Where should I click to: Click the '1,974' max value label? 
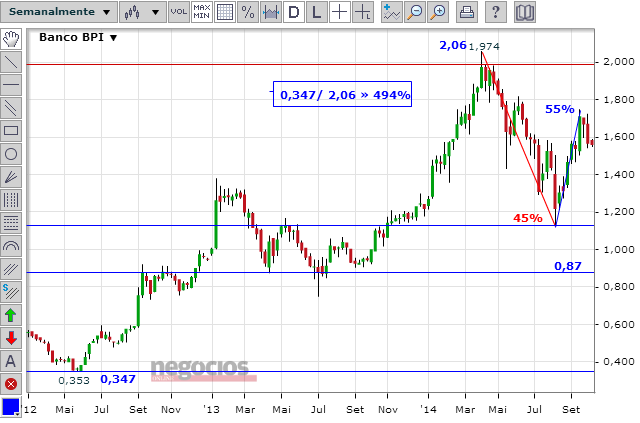pos(484,47)
